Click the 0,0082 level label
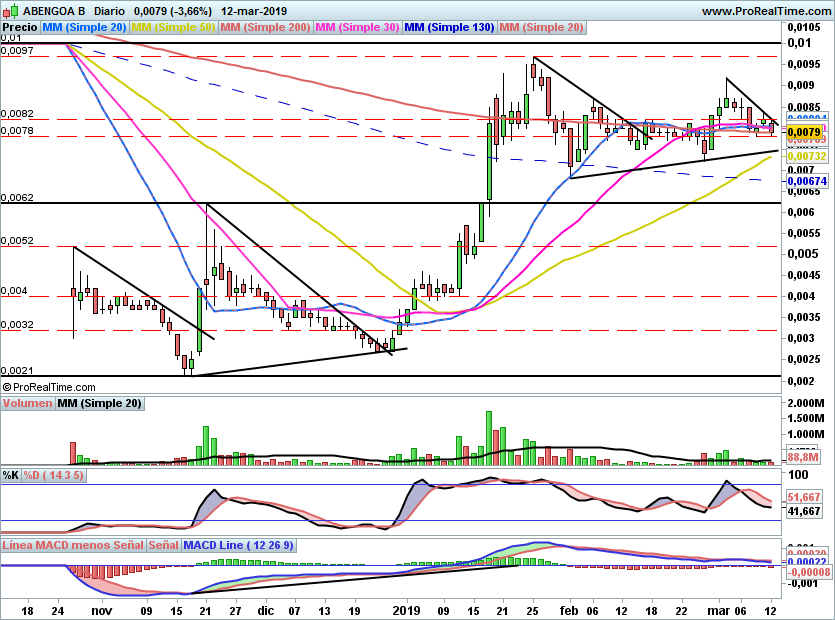Viewport: 835px width, 620px height. coord(17,113)
